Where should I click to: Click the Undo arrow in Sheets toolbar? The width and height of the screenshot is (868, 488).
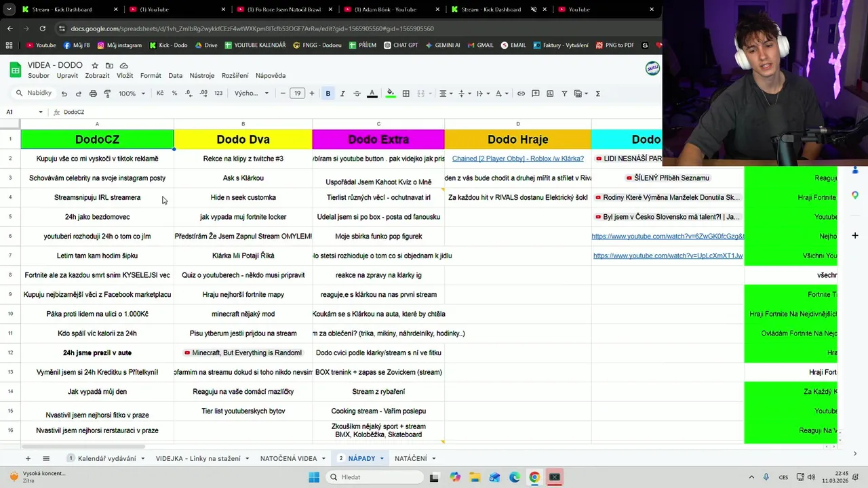tap(64, 94)
